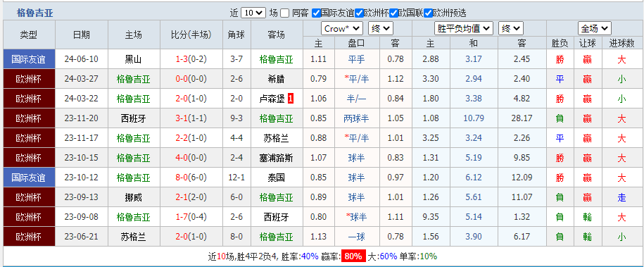Click the 9.35 home odds value
Image resolution: width=644 pixels, height=267 pixels.
431,217
